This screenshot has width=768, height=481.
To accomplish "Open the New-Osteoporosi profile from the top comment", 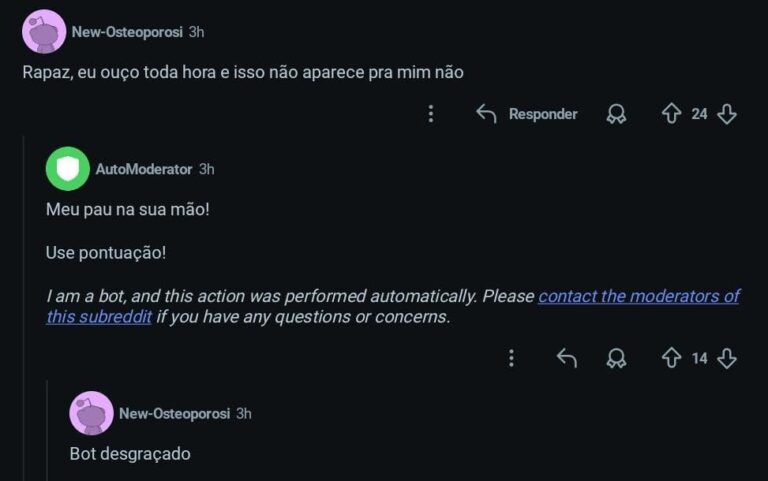I will pyautogui.click(x=127, y=31).
